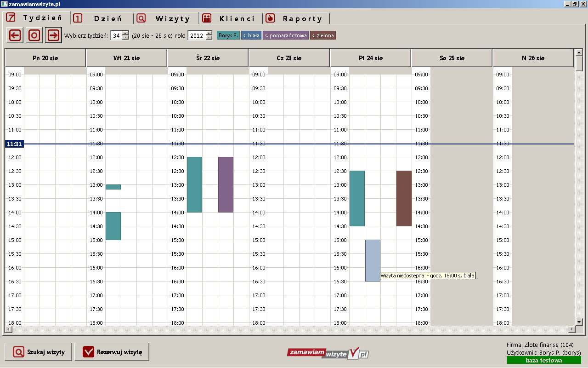Switch to the Dzień tab
This screenshot has height=368, width=588.
[x=102, y=18]
